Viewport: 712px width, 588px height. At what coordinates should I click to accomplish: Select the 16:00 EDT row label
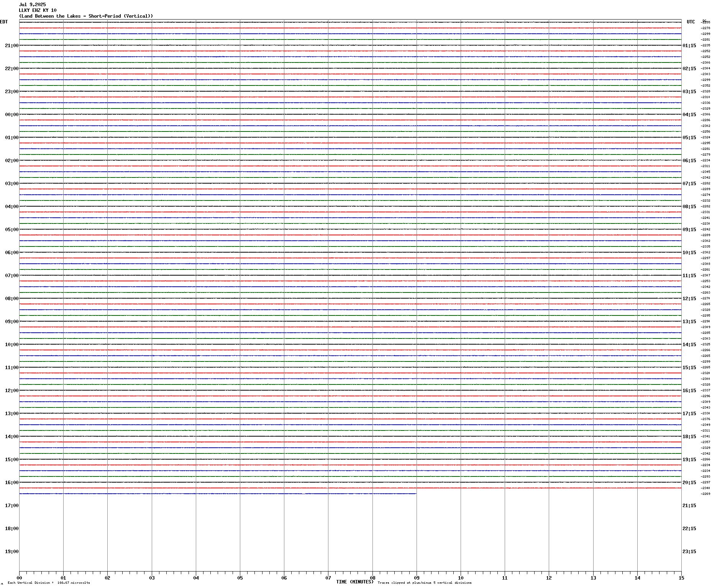[11, 483]
